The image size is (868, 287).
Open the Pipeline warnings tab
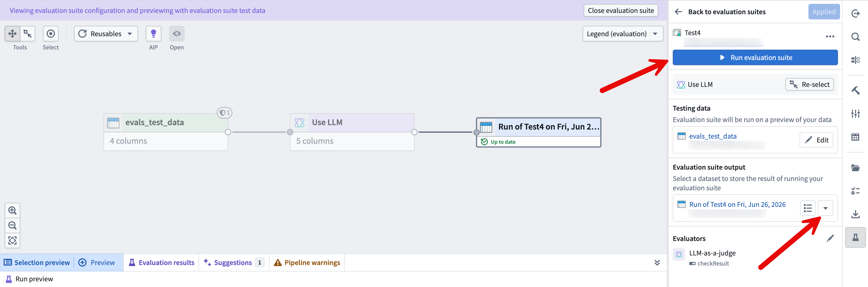307,262
